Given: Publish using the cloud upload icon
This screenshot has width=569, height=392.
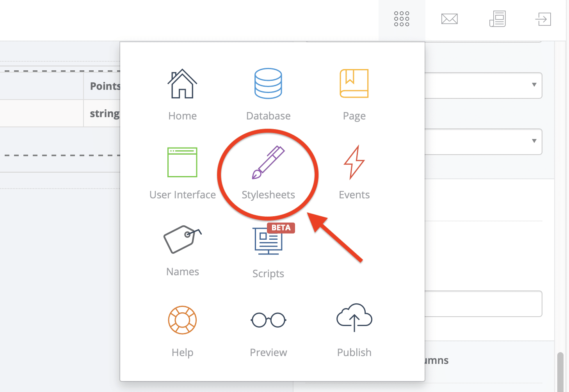Looking at the screenshot, I should pos(354,318).
